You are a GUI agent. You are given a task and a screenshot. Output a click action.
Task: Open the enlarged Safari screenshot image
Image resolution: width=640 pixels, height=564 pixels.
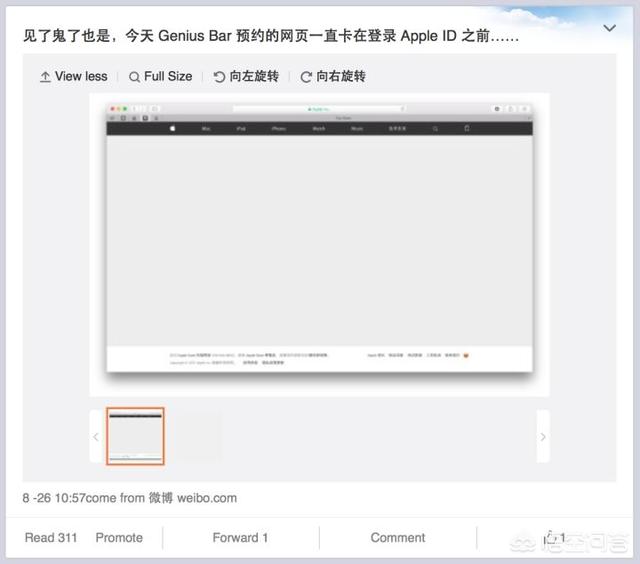(x=320, y=245)
